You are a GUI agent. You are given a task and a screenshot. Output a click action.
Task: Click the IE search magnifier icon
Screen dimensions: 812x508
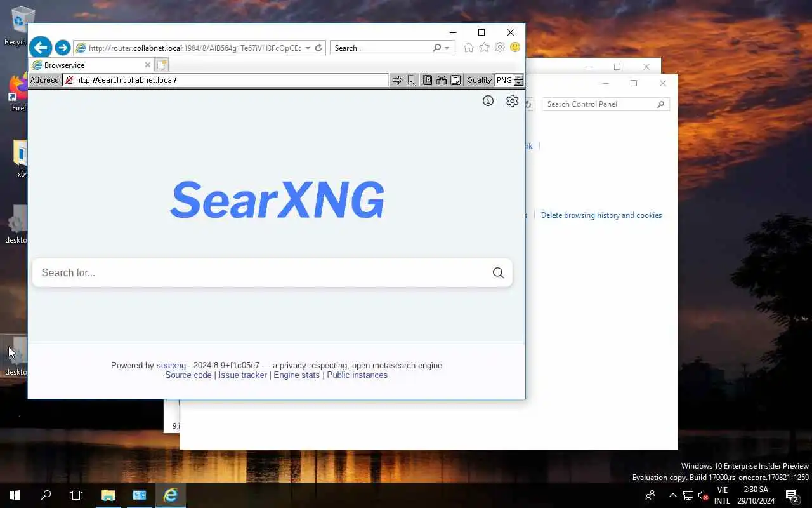[436, 48]
